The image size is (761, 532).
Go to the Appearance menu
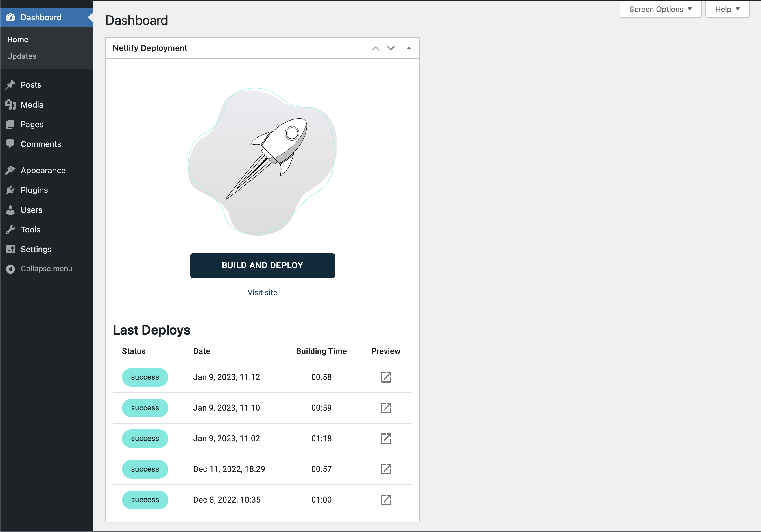pos(43,170)
